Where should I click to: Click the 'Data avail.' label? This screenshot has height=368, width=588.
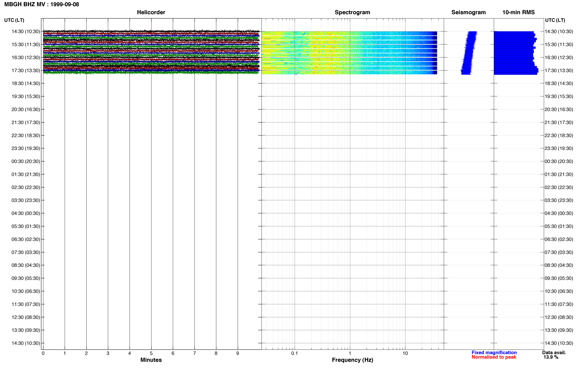[554, 352]
